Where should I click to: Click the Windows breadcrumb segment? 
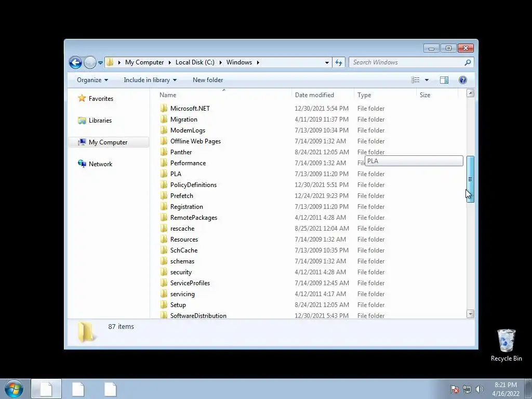click(x=239, y=62)
